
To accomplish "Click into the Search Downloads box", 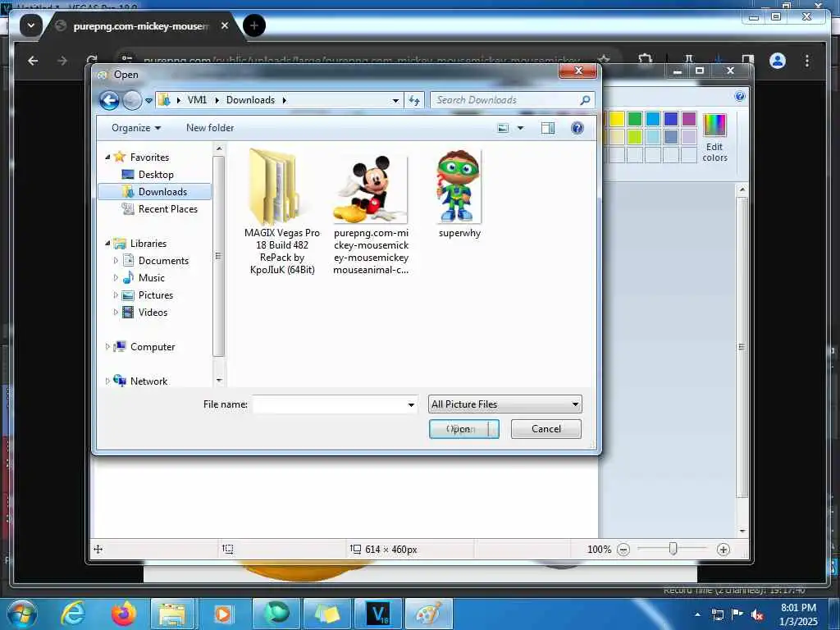I will coord(506,100).
